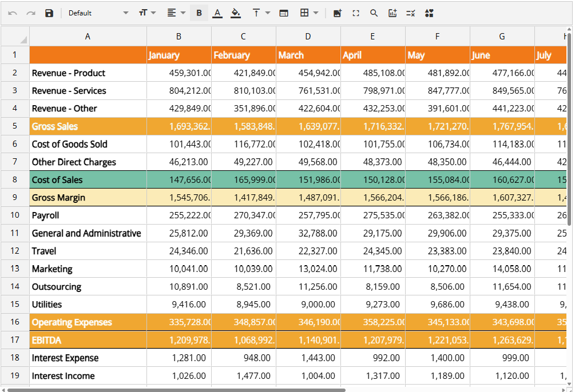Viewport: 575px width, 392px height.
Task: Click the Undo arrow icon
Action: click(x=13, y=13)
